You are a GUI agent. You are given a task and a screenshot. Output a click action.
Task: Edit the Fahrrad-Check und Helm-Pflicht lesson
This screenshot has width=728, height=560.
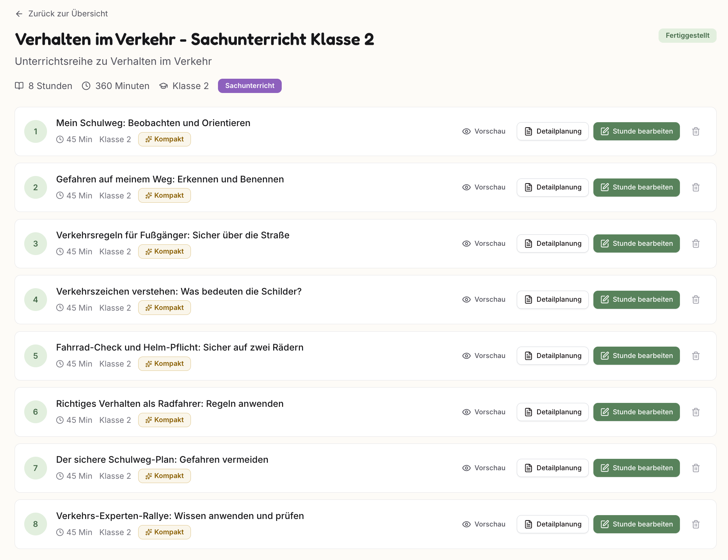point(636,356)
